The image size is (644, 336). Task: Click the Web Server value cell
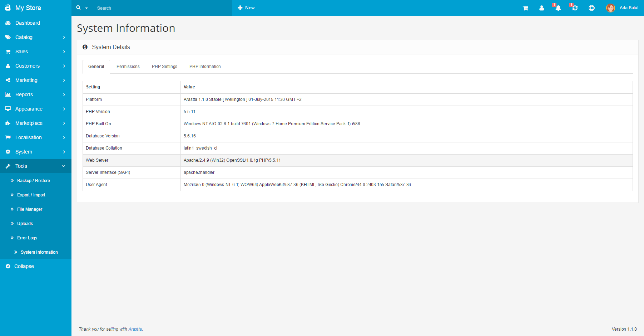point(406,160)
